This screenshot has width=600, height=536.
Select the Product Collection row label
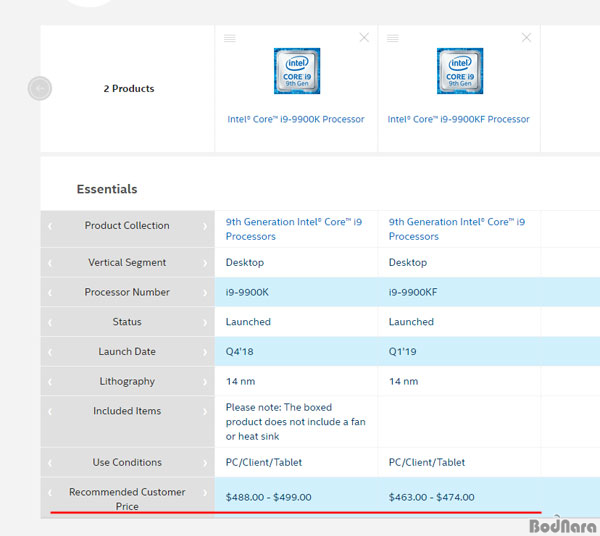(x=127, y=226)
